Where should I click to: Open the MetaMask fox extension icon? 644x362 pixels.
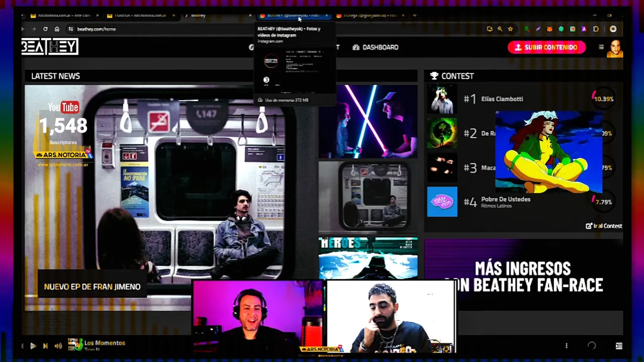pos(549,29)
